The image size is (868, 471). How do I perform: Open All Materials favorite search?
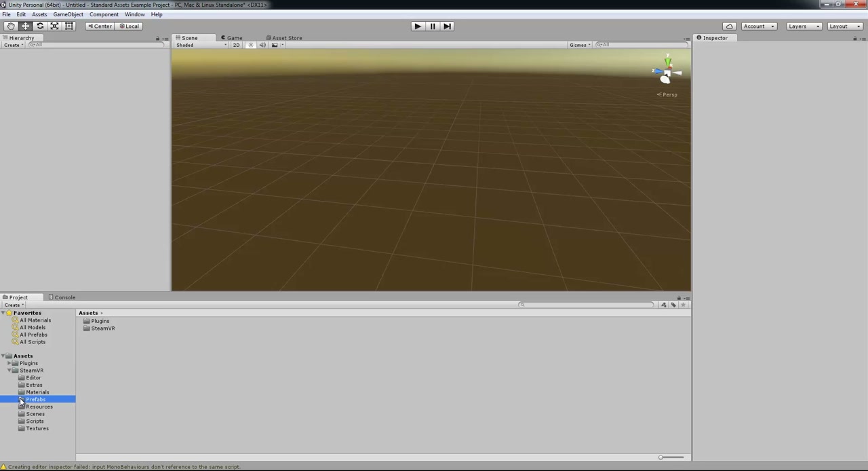click(31, 320)
